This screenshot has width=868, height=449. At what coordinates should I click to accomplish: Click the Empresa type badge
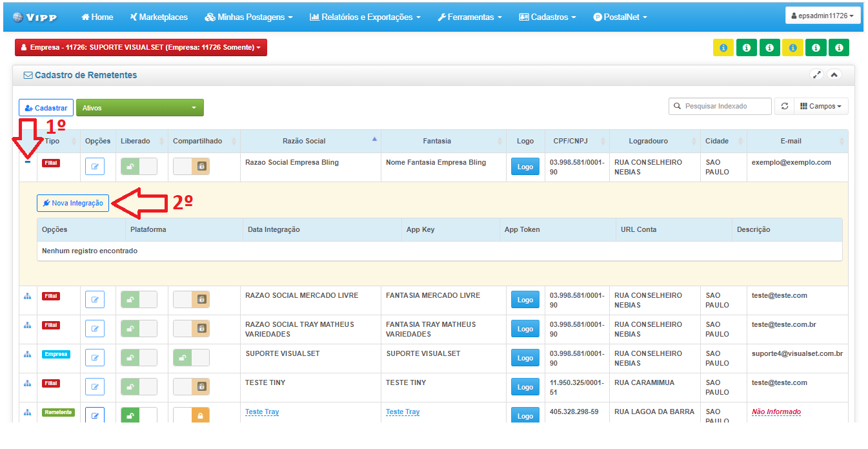(x=56, y=354)
